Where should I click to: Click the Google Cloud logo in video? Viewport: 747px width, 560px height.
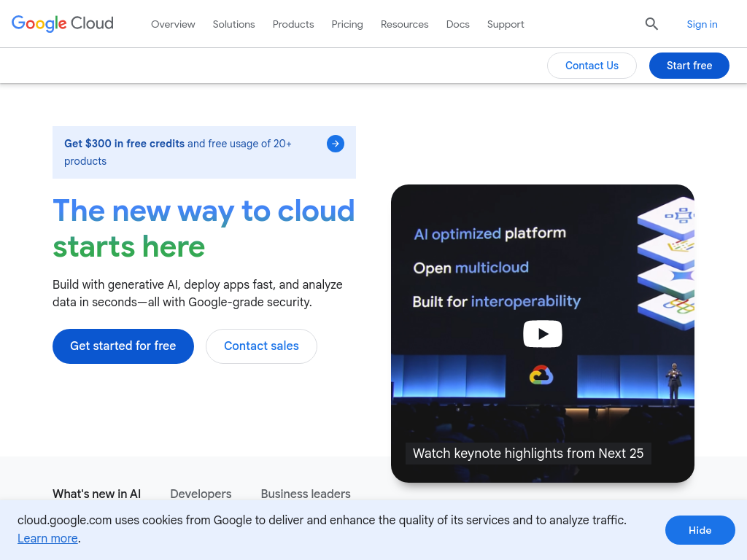[541, 376]
